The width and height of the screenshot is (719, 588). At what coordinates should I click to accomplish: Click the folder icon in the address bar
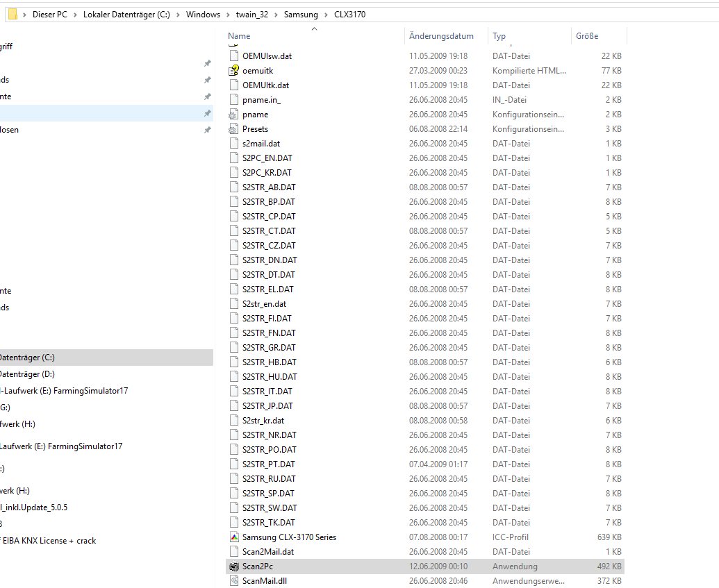(x=13, y=14)
